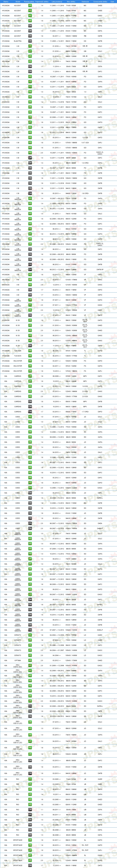Click Lata produkcji column header

(x=57, y=2)
